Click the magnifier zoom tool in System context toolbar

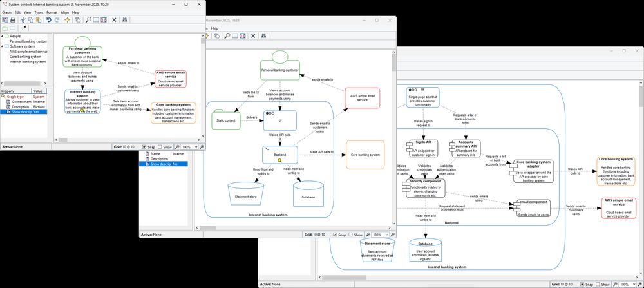click(x=88, y=20)
